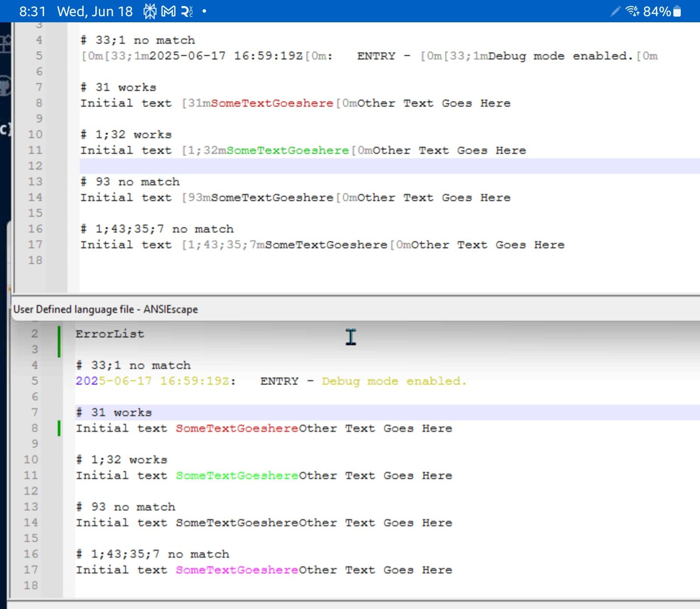Click magenta 'SomeTextGoeshere' in lower pane
This screenshot has height=609, width=700.
tap(237, 570)
